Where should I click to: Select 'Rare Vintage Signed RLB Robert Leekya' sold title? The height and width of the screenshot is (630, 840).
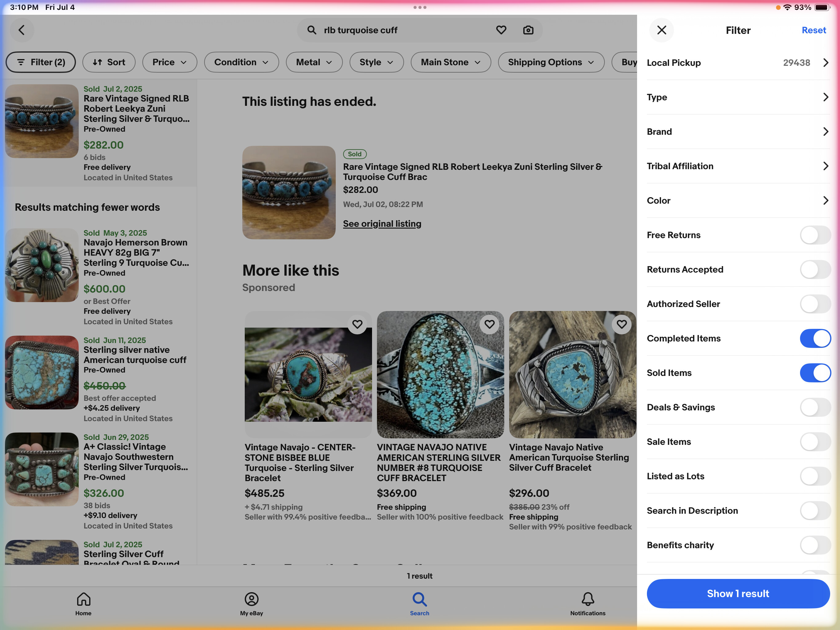pos(136,109)
